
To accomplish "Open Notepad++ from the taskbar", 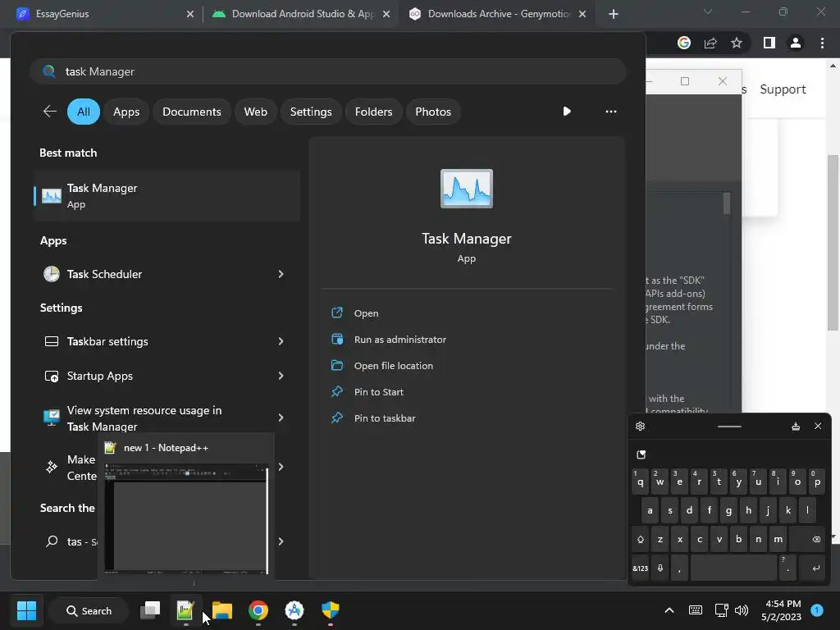I will (185, 610).
